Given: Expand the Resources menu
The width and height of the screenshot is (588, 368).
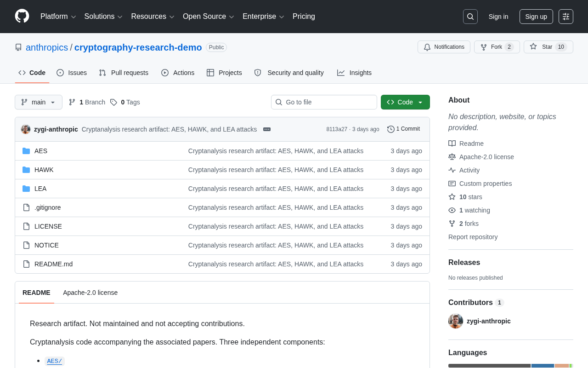Looking at the screenshot, I should pyautogui.click(x=153, y=17).
